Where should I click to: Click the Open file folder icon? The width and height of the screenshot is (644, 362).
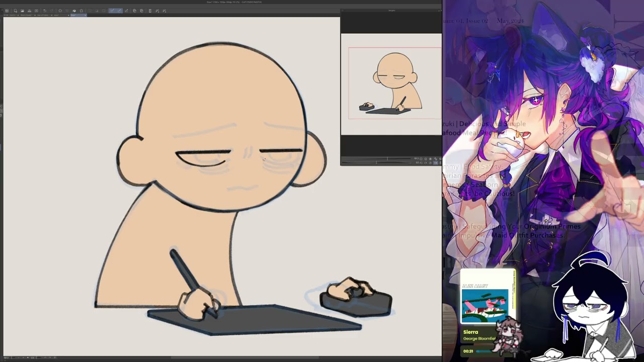click(22, 11)
